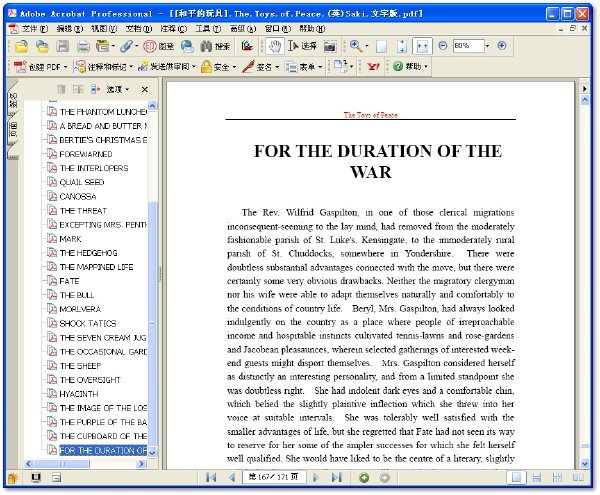
Task: Click the colorful picture tasks icon
Action: (247, 46)
